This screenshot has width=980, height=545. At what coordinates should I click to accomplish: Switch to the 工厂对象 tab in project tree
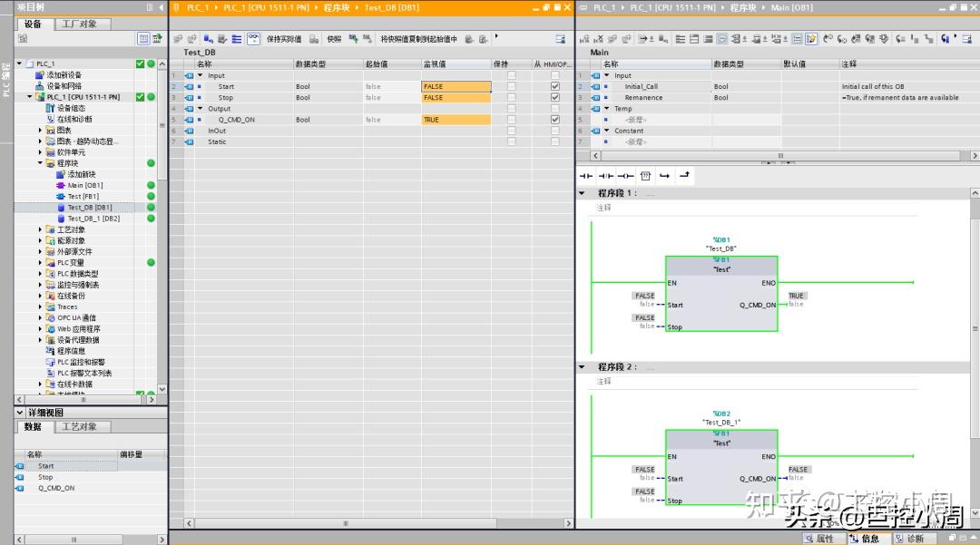coord(79,24)
